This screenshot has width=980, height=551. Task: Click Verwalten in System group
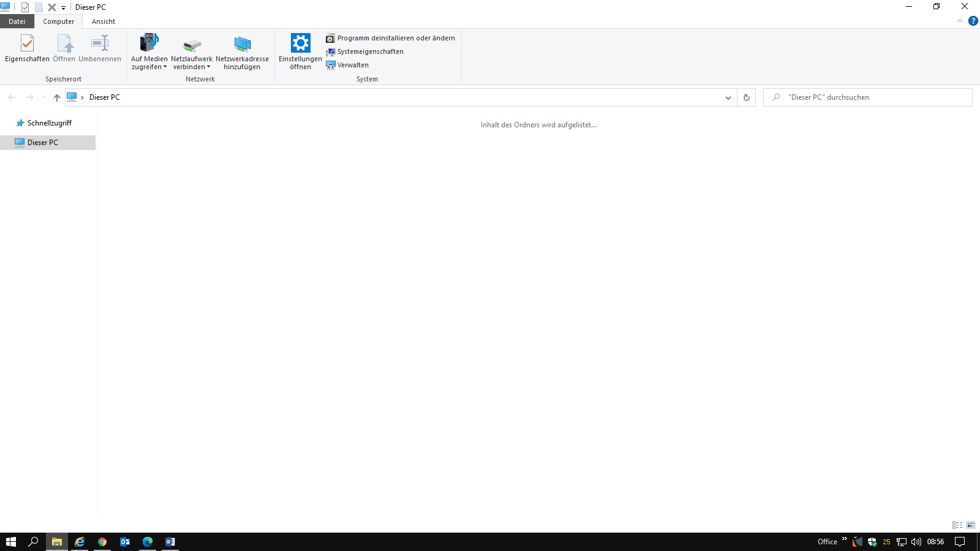pyautogui.click(x=347, y=65)
